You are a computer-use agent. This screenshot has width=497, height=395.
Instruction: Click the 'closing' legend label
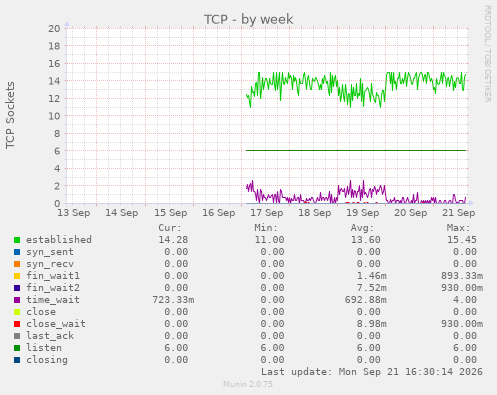coord(47,360)
